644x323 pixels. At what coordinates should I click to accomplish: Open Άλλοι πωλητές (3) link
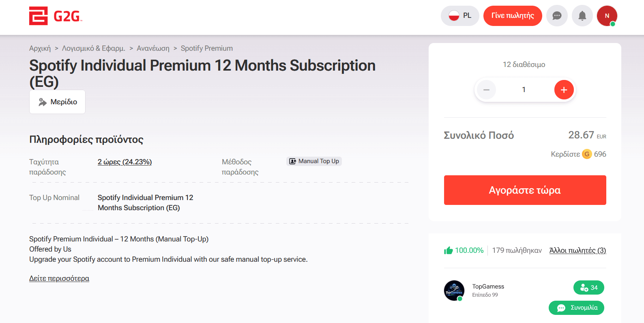pyautogui.click(x=577, y=250)
